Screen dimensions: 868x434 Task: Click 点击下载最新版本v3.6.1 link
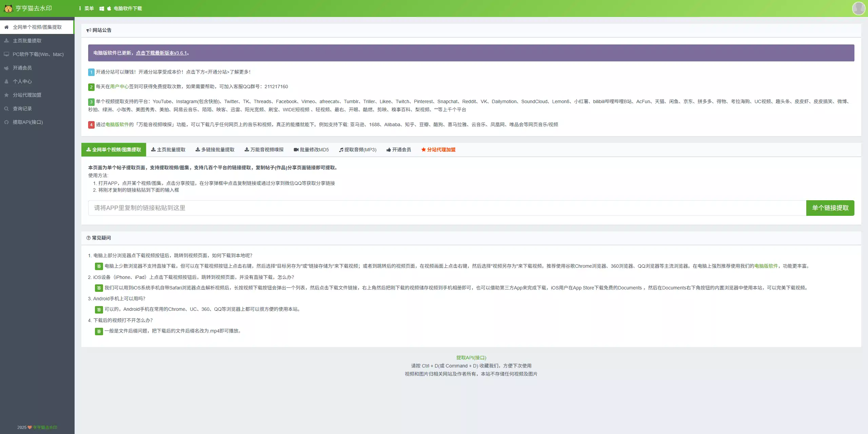click(161, 53)
